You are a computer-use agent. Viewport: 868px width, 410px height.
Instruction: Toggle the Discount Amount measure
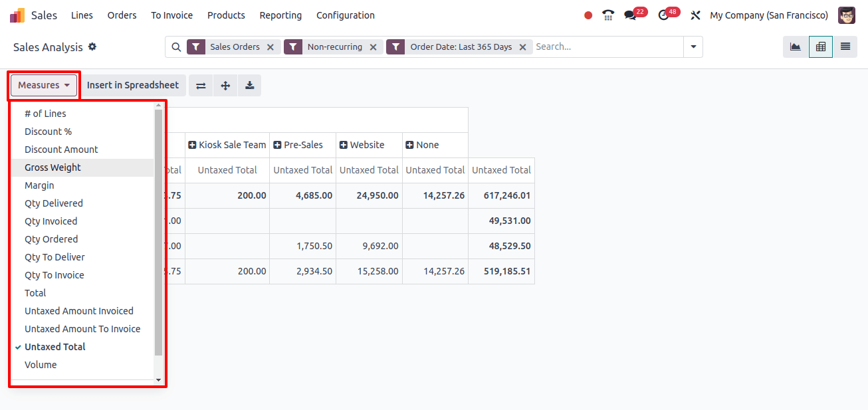point(82,150)
